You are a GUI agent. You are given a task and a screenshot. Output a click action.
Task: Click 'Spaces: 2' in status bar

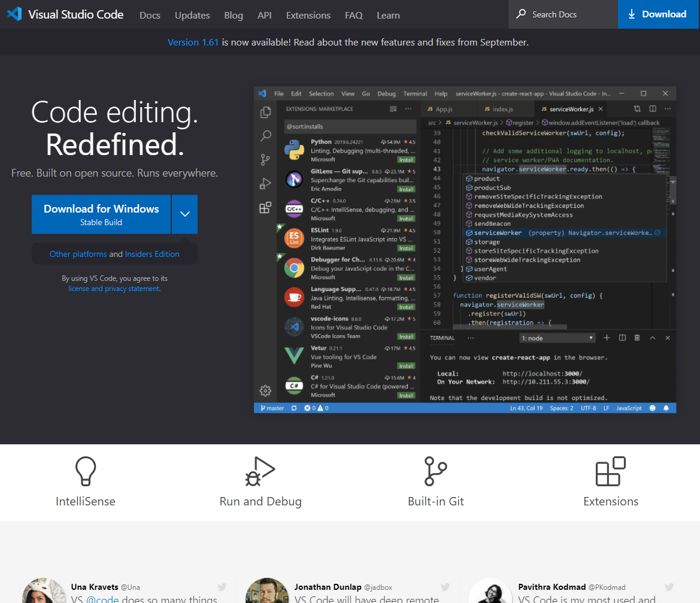[562, 408]
